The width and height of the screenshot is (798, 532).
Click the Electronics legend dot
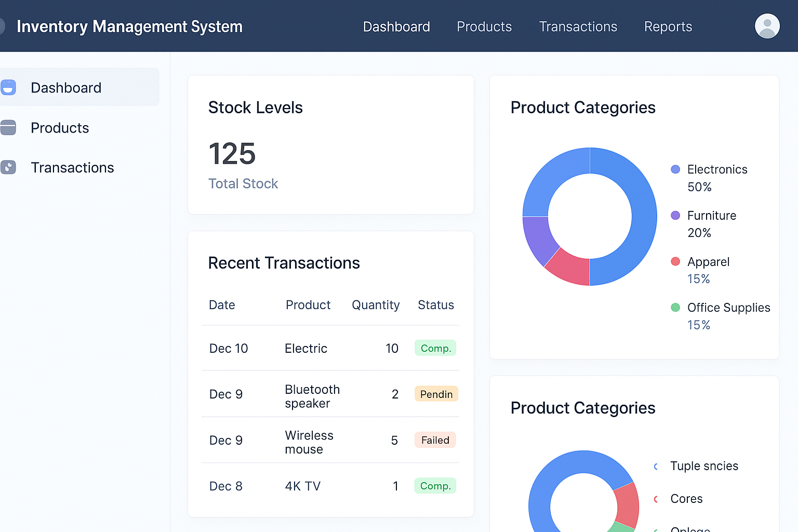(675, 169)
